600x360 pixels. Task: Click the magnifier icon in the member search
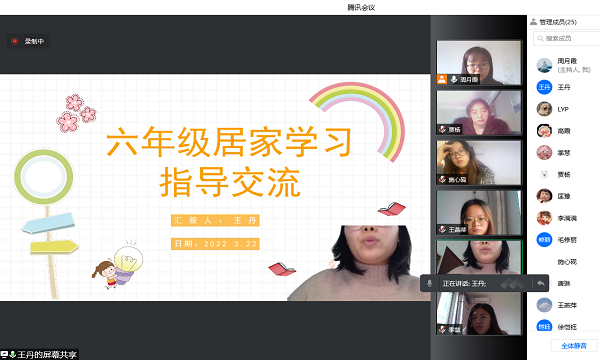tap(540, 38)
